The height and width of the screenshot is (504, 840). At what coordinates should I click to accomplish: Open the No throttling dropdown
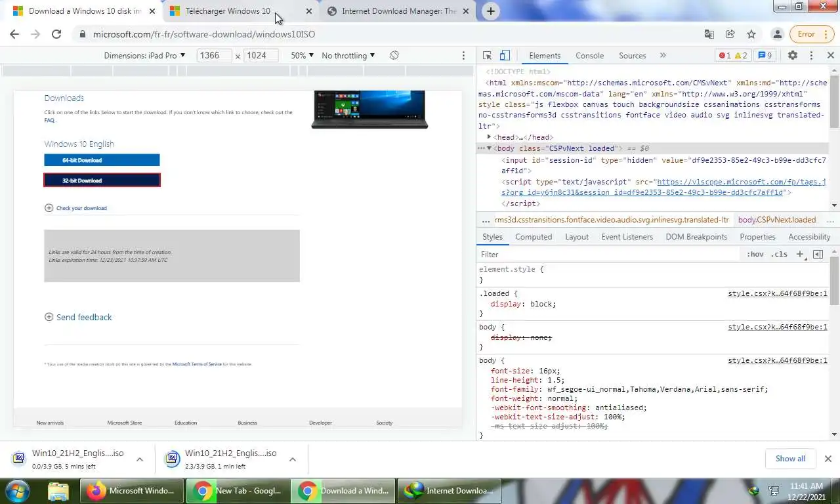(x=348, y=56)
